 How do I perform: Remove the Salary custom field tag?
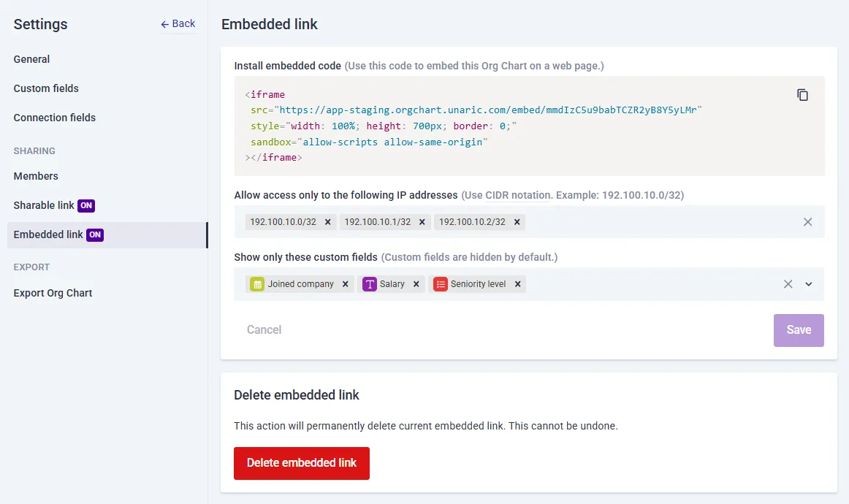[x=416, y=284]
